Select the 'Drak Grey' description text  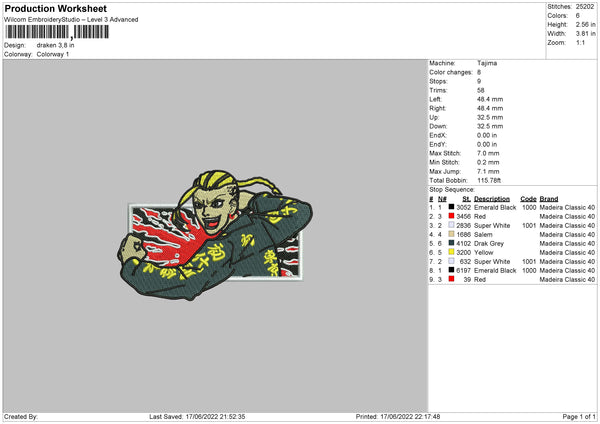[x=489, y=243]
